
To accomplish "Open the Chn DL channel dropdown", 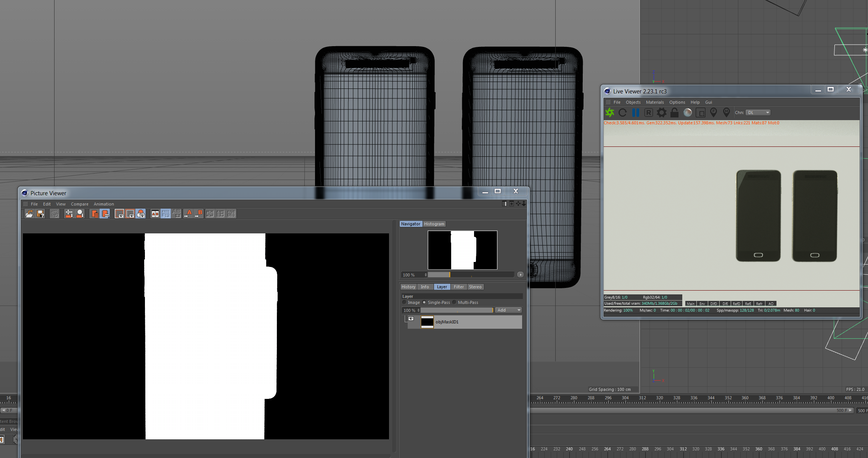I will [x=758, y=112].
